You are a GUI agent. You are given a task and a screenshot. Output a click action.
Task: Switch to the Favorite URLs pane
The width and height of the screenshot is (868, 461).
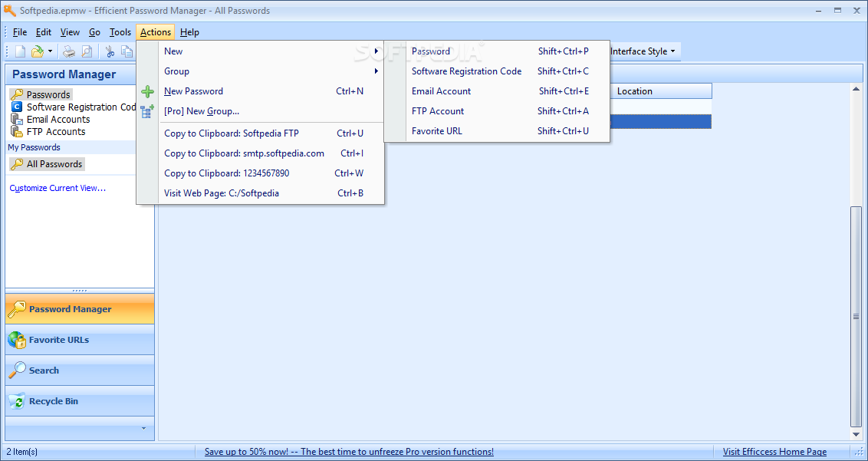(x=80, y=340)
